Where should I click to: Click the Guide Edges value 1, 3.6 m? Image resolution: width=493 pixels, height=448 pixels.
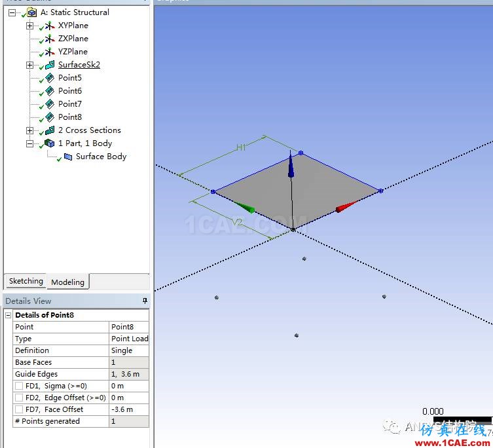tap(129, 374)
